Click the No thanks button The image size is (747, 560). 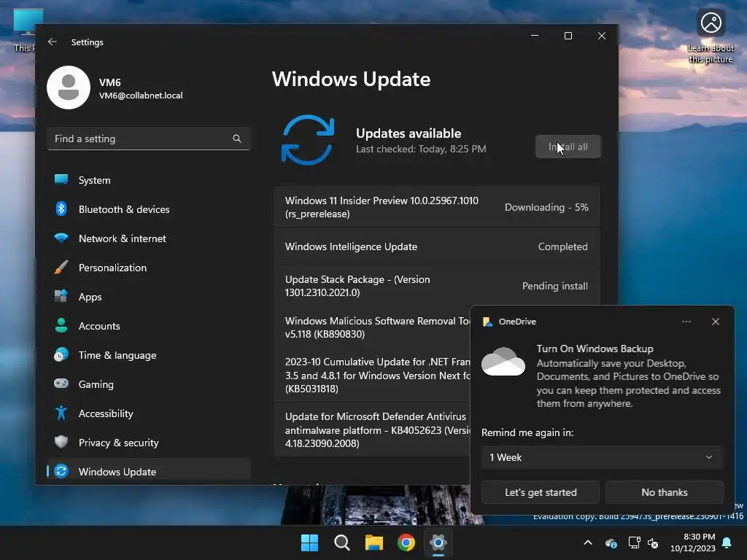(x=664, y=492)
